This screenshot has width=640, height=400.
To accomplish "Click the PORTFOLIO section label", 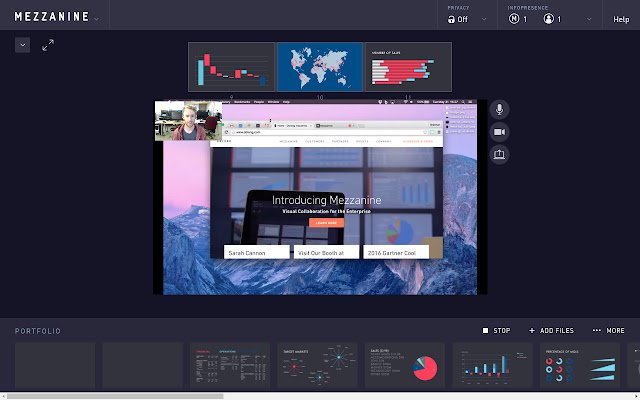I will 38,331.
